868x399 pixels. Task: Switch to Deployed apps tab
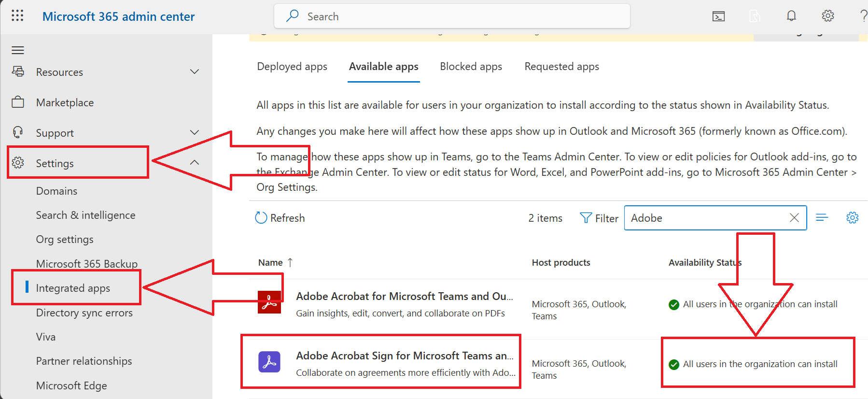292,67
